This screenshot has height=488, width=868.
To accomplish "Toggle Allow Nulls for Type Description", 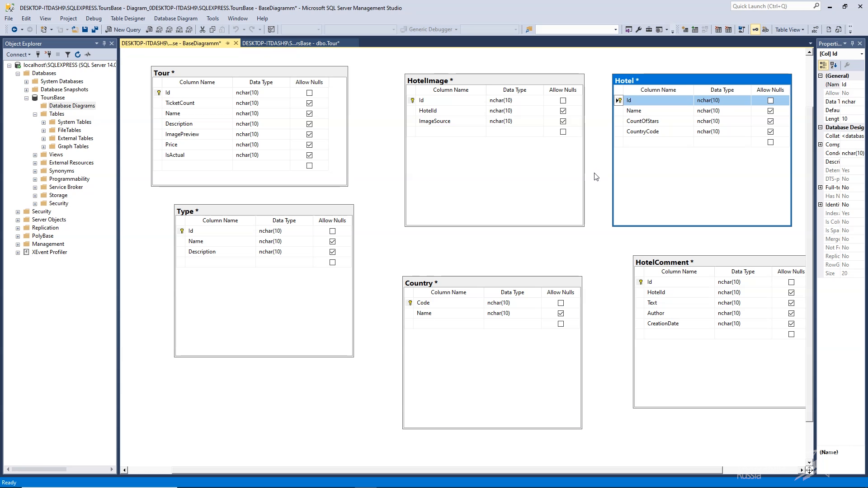I will click(332, 252).
